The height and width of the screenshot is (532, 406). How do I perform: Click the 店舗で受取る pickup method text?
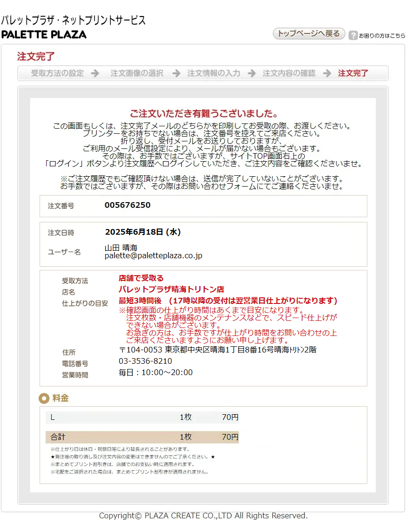click(x=141, y=278)
